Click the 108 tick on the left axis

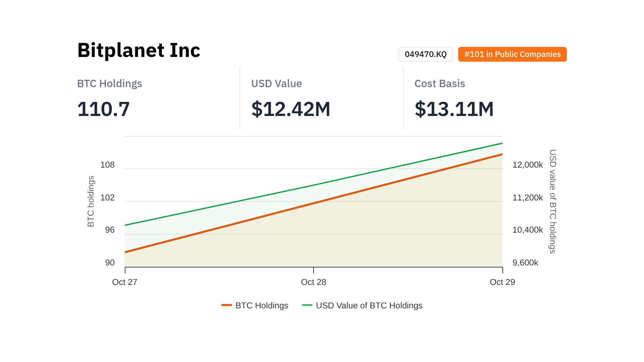pyautogui.click(x=107, y=165)
